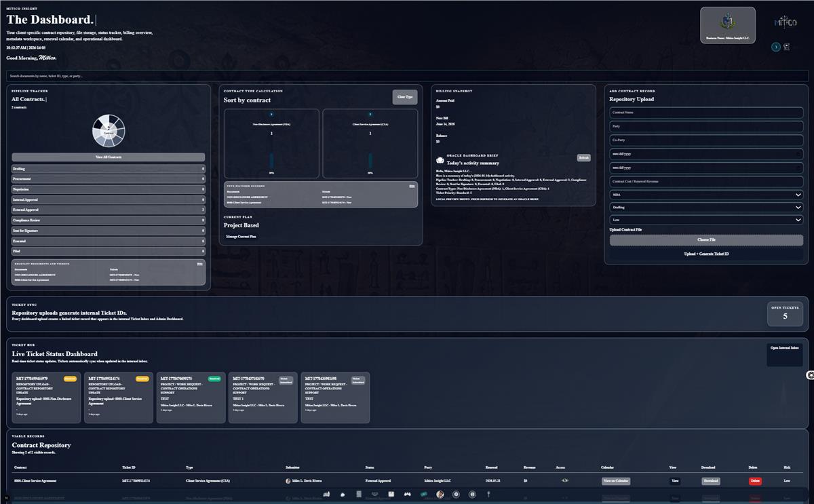The width and height of the screenshot is (814, 504).
Task: Click the submitter avatar beside Miles L. Davis Rivera
Action: [288, 480]
